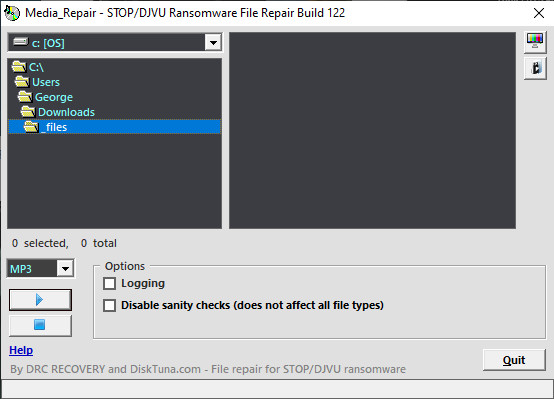The width and height of the screenshot is (554, 399).
Task: Click the color test monitor icon button
Action: (x=535, y=42)
